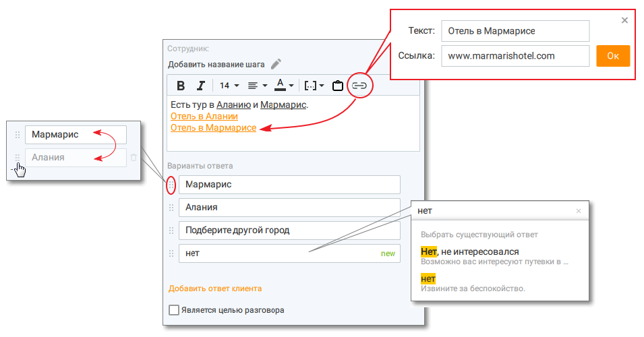Click the 'Подберите другой город' answer field
The height and width of the screenshot is (337, 644).
click(289, 231)
